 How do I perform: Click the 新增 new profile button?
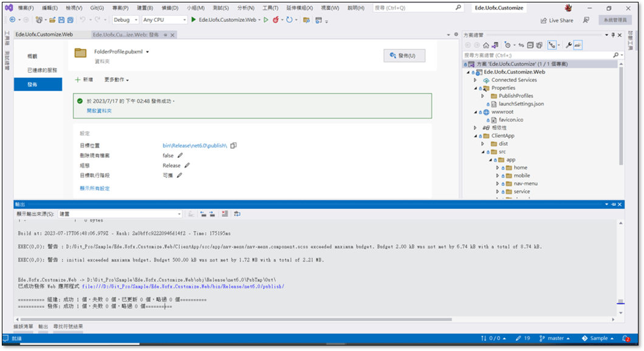tap(84, 80)
